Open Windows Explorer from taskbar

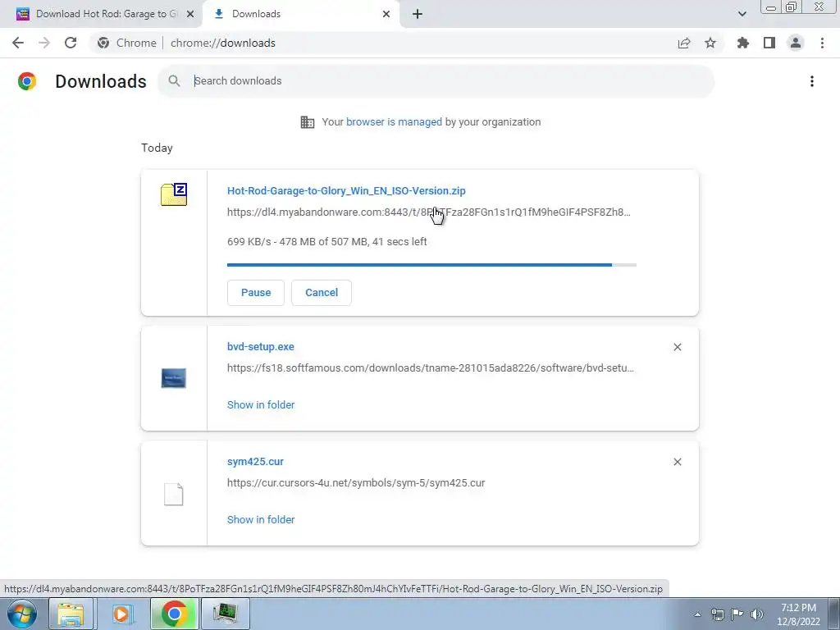pos(71,614)
